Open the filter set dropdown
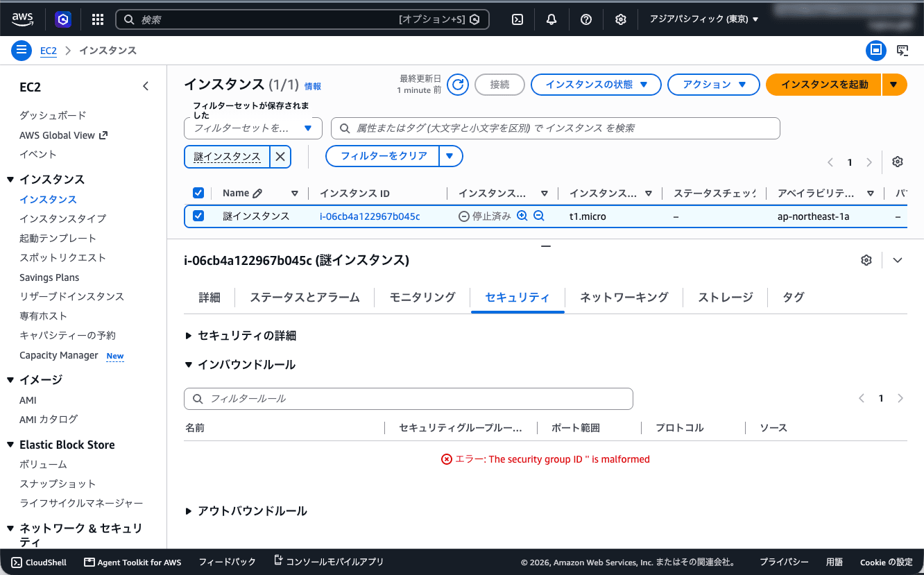 253,128
